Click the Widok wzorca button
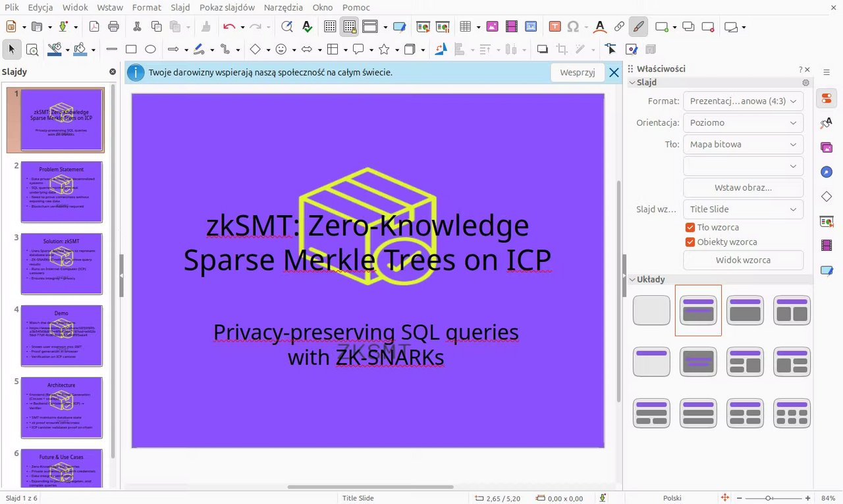The height and width of the screenshot is (504, 843). [743, 260]
